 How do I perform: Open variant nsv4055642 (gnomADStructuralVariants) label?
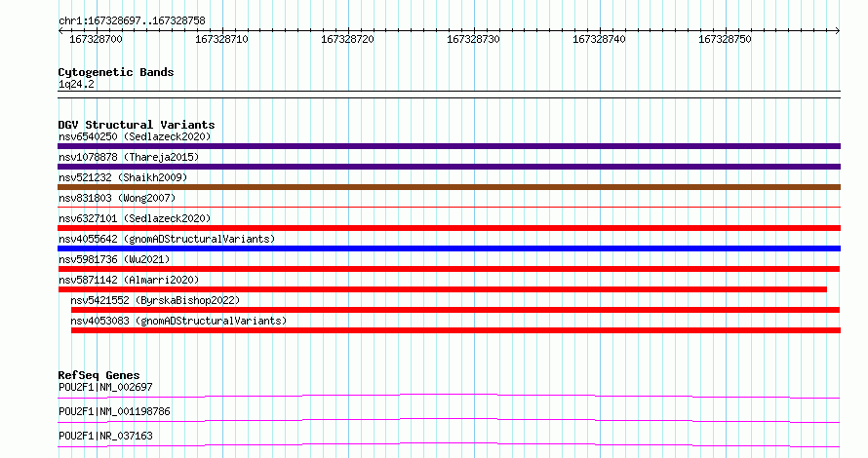167,239
